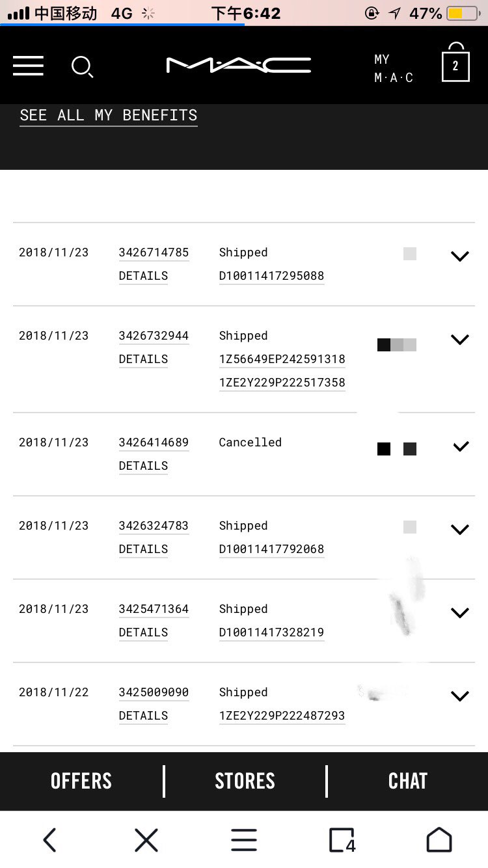Open the hamburger menu icon

click(28, 66)
